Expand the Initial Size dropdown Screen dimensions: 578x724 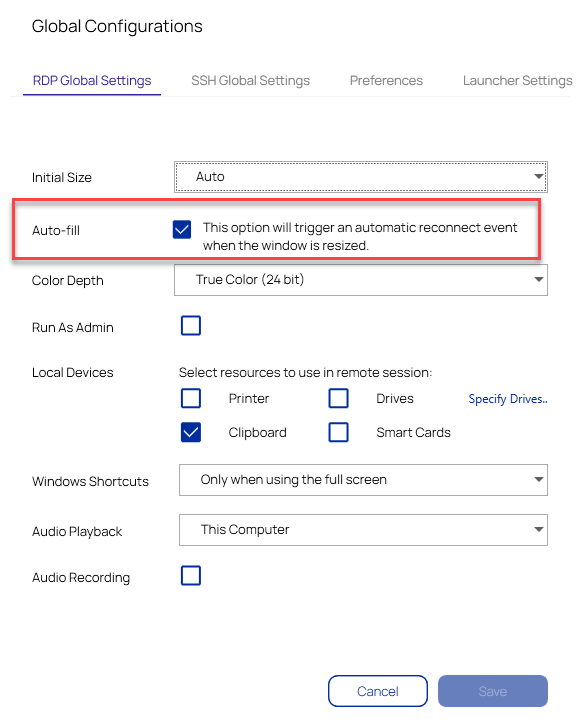361,177
